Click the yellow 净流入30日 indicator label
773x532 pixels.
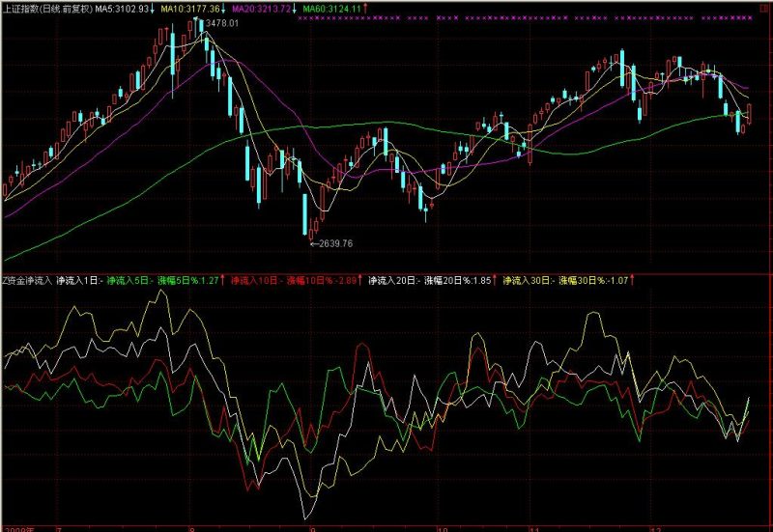tap(529, 281)
